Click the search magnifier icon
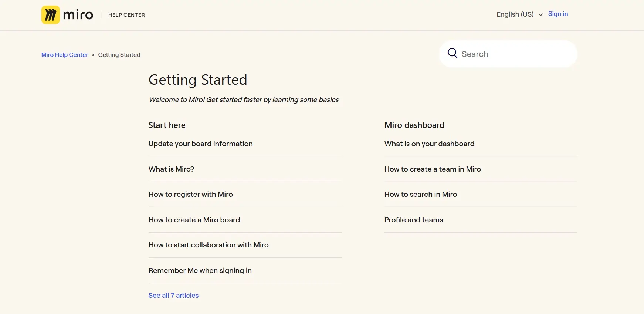This screenshot has height=314, width=644. click(x=453, y=53)
